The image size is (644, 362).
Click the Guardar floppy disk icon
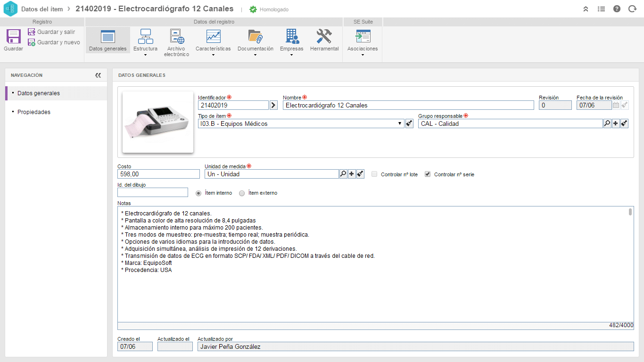tap(13, 36)
